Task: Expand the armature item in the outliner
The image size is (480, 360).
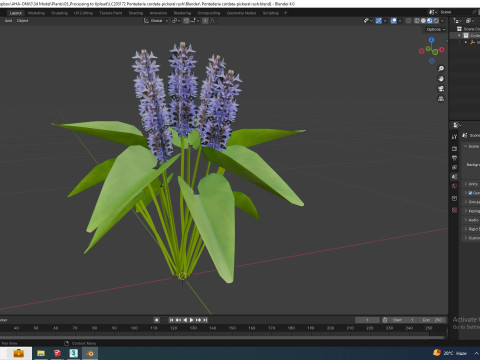Action: coord(466,42)
